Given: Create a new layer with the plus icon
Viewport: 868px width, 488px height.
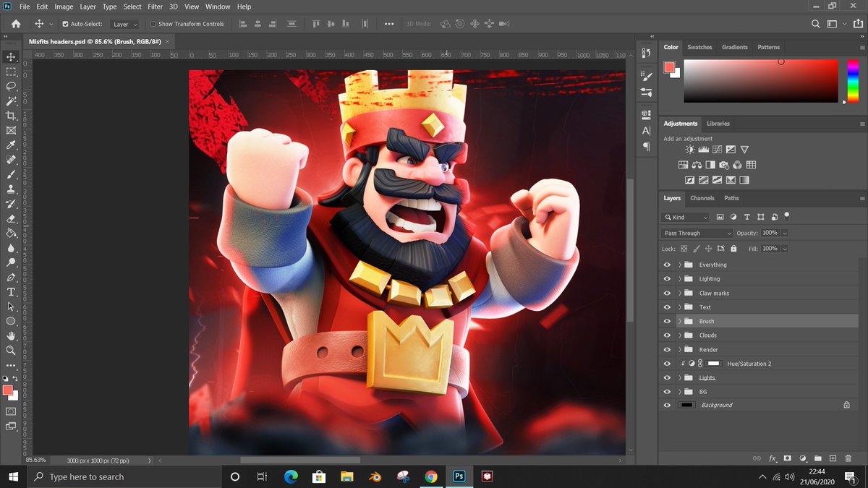Looking at the screenshot, I should [x=833, y=458].
